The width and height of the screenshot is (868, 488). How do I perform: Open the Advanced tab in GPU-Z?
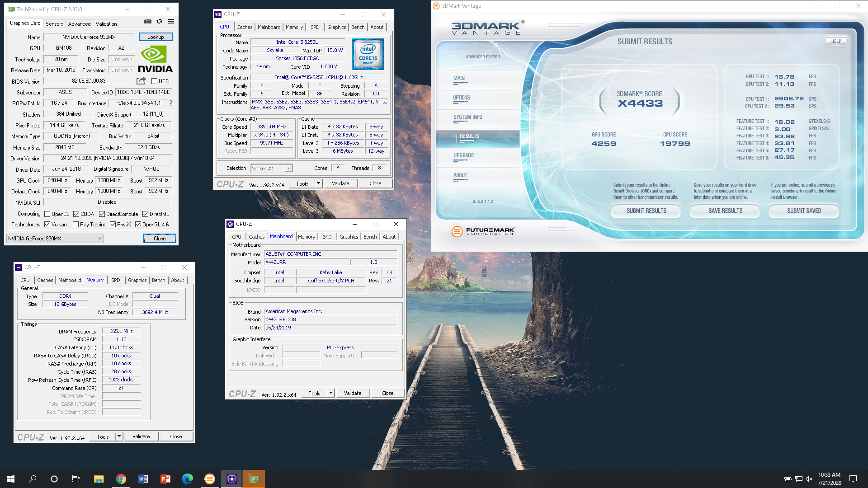pos(79,23)
